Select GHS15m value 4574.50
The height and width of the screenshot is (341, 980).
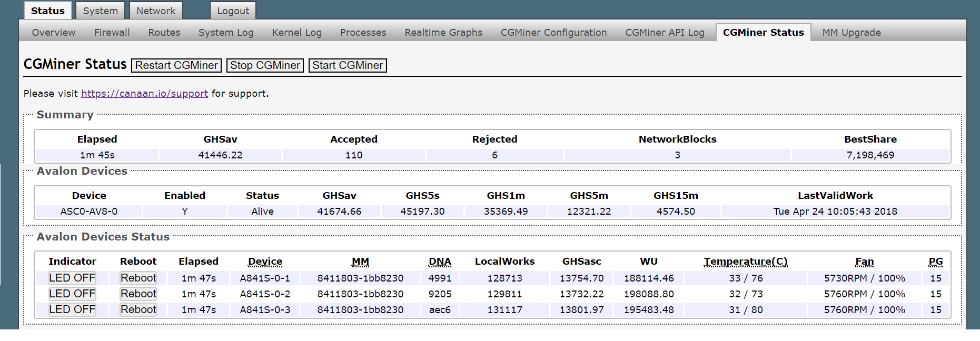coord(676,212)
